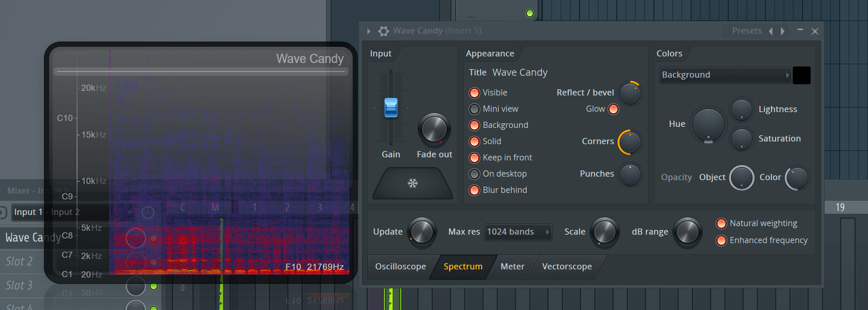Enable the Mini view option
The width and height of the screenshot is (868, 310).
tap(474, 109)
